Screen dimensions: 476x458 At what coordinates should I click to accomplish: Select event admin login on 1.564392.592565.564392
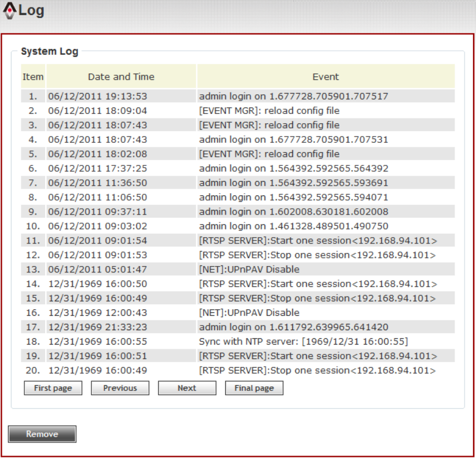[293, 168]
